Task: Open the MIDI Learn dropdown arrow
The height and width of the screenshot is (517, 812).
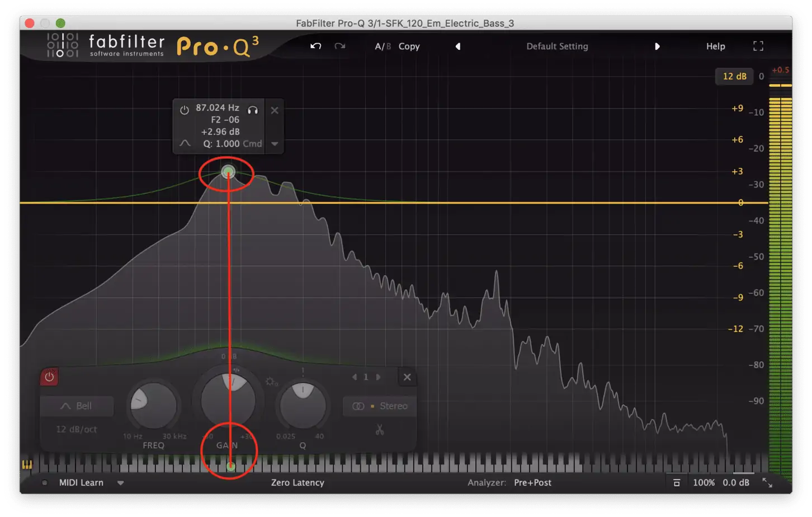Action: tap(120, 483)
